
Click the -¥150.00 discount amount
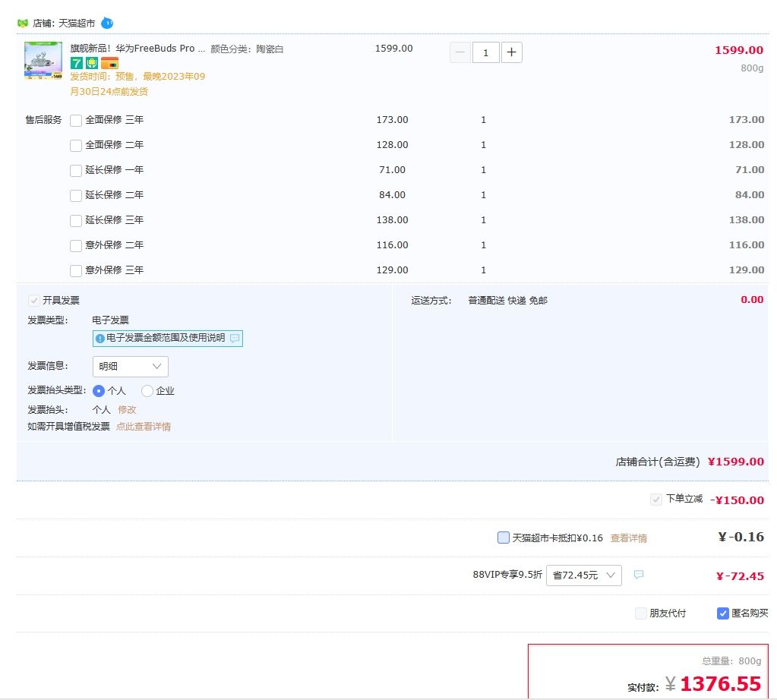(737, 500)
